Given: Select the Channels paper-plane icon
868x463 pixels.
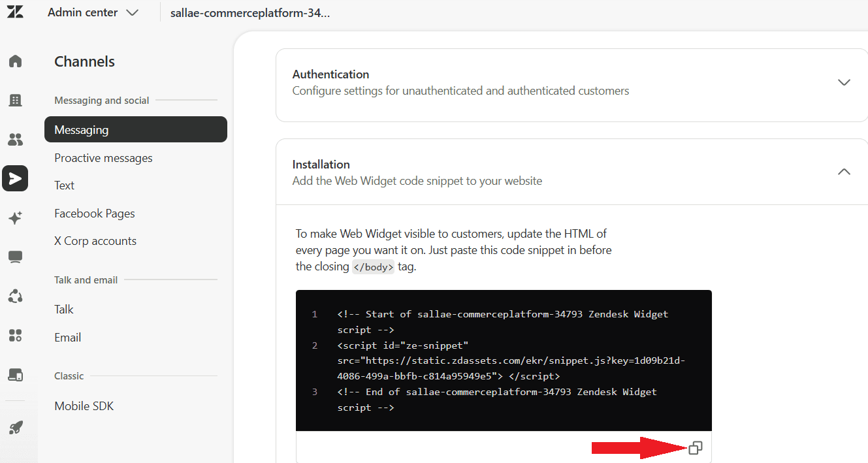Looking at the screenshot, I should click(15, 178).
